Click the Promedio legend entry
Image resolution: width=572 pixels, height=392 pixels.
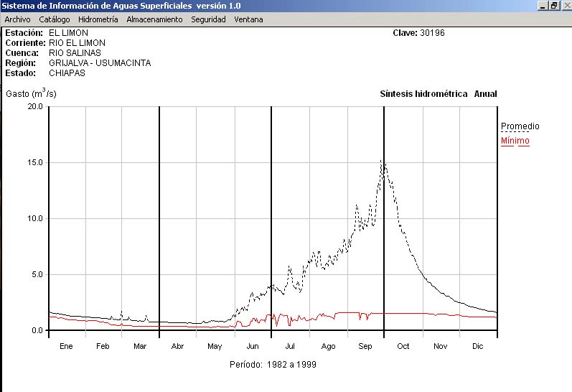coord(520,126)
